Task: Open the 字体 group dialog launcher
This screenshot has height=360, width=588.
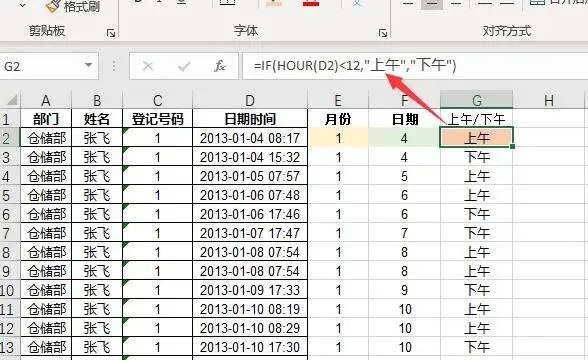Action: [x=382, y=33]
